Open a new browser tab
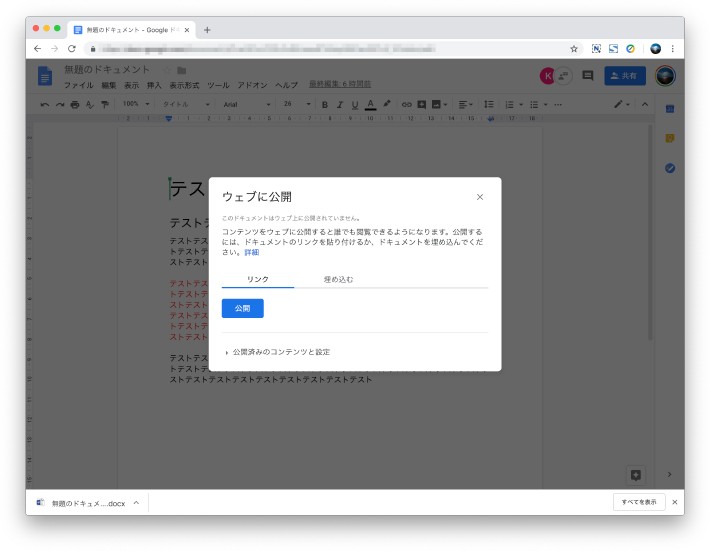 pyautogui.click(x=207, y=30)
